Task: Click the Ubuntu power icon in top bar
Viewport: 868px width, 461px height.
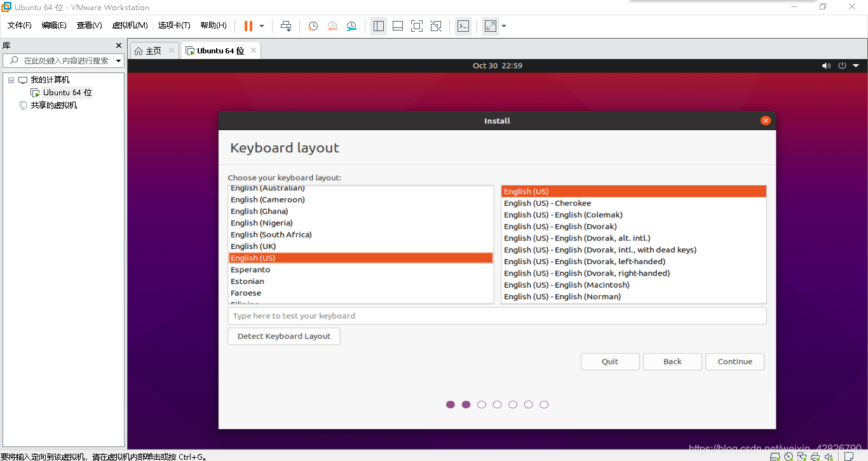Action: (843, 65)
